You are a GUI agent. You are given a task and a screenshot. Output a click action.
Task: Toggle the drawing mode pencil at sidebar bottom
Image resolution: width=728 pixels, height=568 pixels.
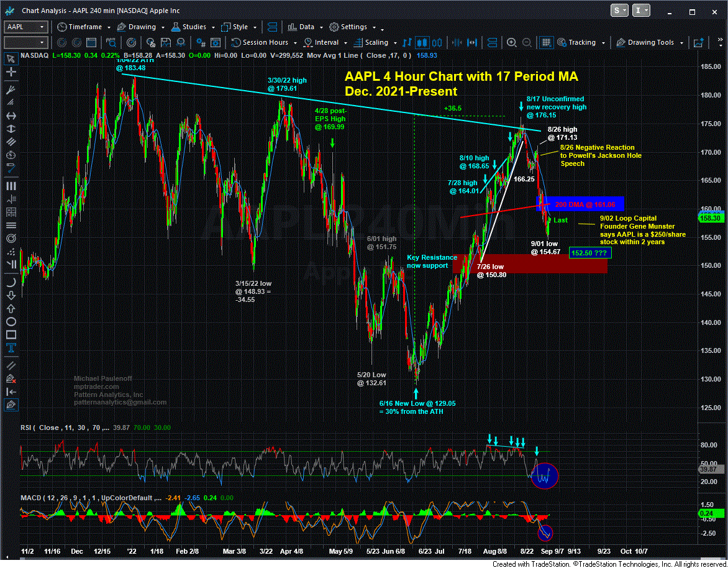10,405
